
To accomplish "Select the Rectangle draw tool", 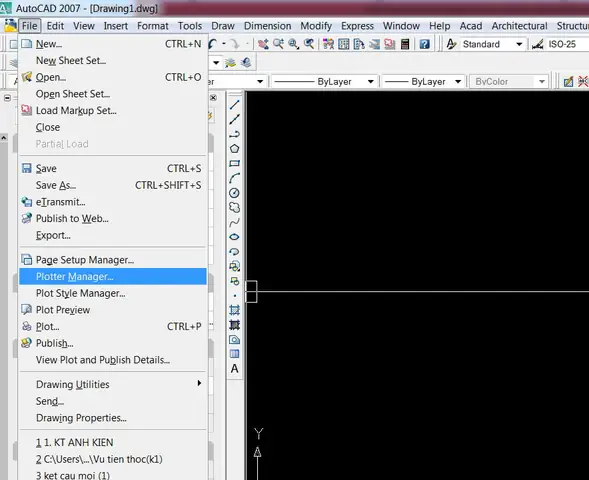I will pos(234,163).
